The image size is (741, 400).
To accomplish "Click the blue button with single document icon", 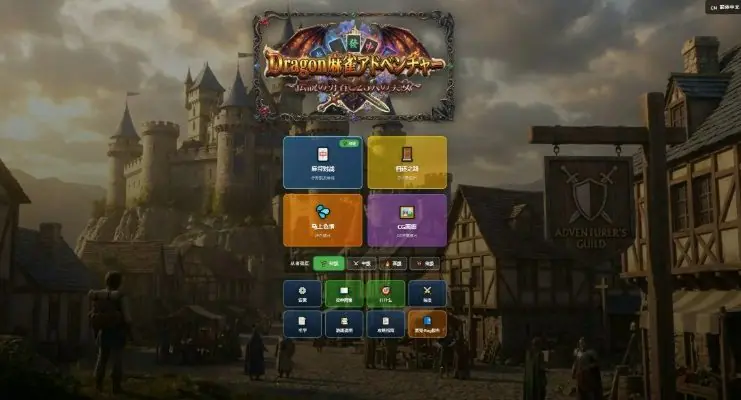I will (302, 324).
